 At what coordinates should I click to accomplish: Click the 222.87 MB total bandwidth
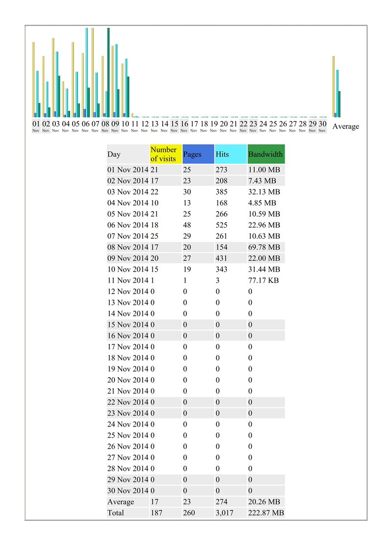[266, 513]
